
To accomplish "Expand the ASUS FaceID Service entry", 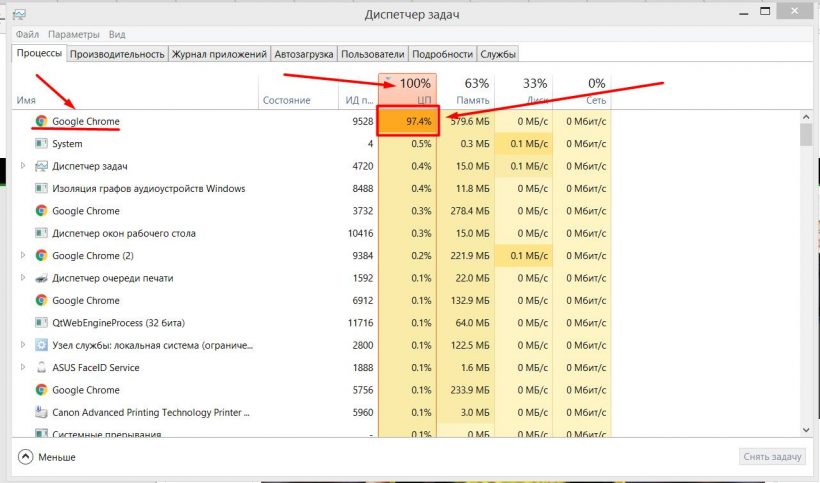I will point(24,368).
